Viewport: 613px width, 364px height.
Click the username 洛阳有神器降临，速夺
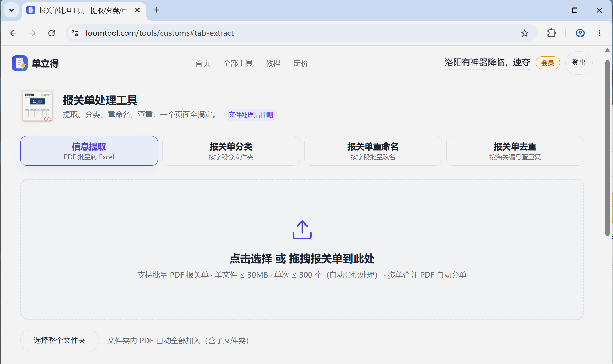[487, 63]
